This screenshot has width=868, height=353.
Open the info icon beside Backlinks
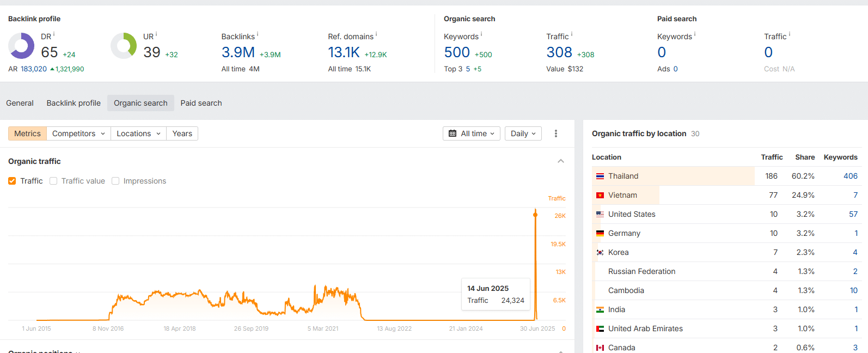point(258,34)
